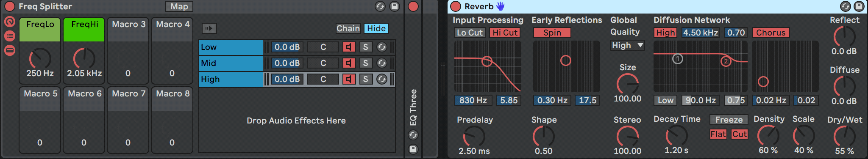Click the Dry/Wet knob
Image resolution: width=868 pixels, height=159 pixels.
tap(844, 137)
